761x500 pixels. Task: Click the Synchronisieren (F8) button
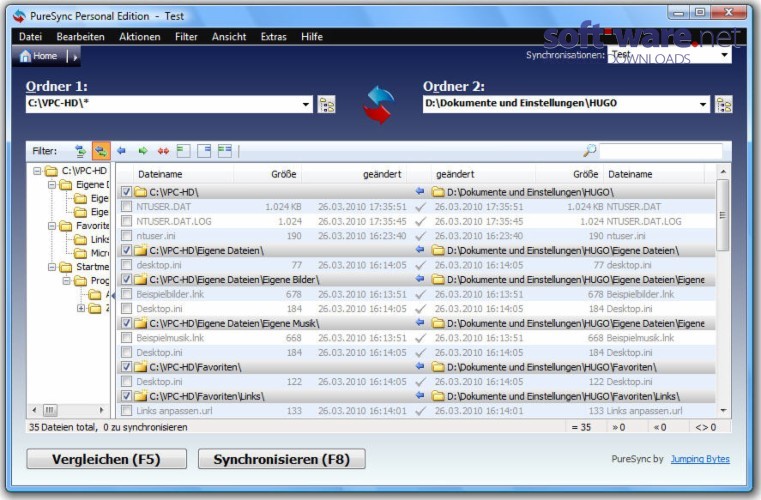coord(281,459)
